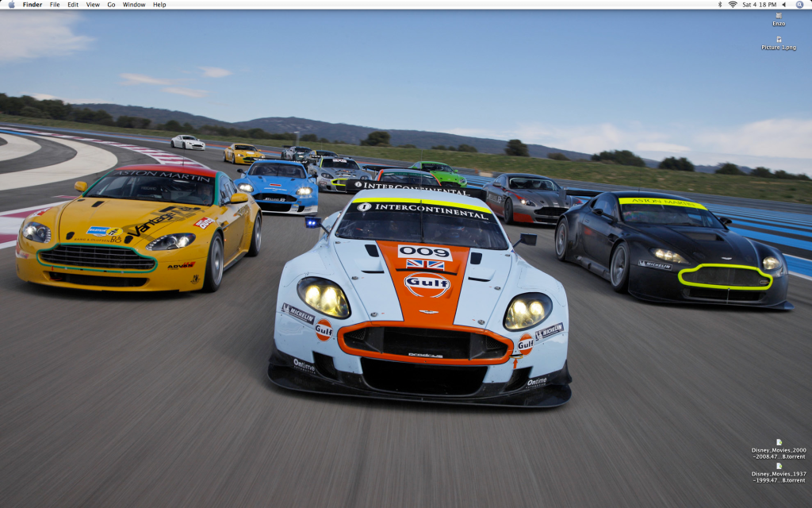Select the Disney_Movies_2000-2008 torrent file icon

click(x=779, y=442)
